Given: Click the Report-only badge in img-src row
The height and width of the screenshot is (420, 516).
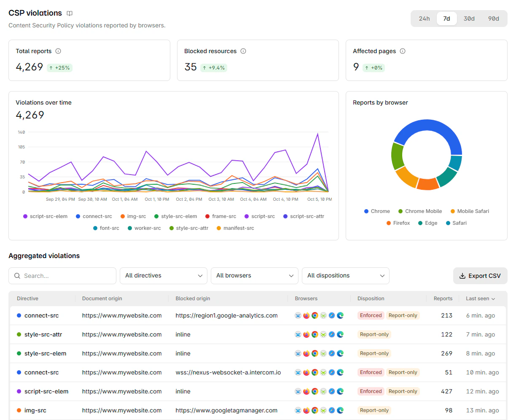Looking at the screenshot, I should point(374,410).
